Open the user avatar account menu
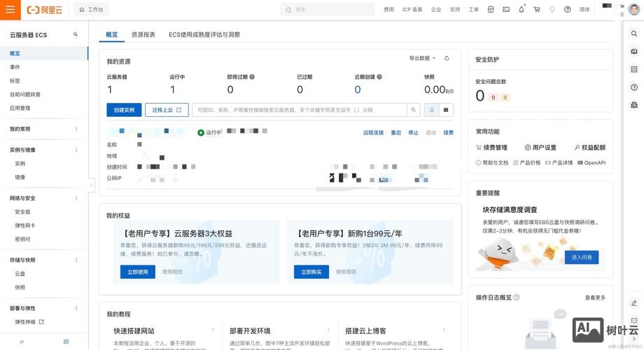The width and height of the screenshot is (644, 350). pyautogui.click(x=633, y=9)
